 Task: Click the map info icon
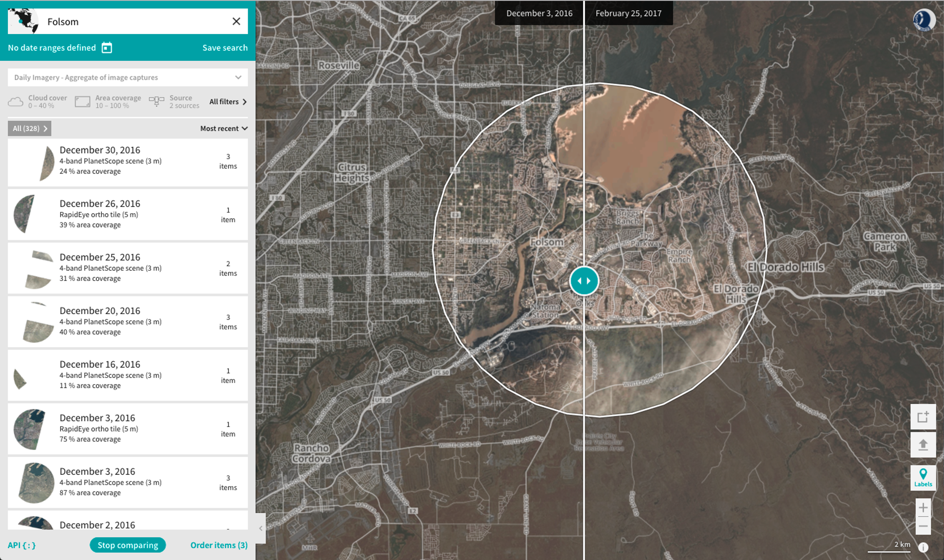coord(923,547)
